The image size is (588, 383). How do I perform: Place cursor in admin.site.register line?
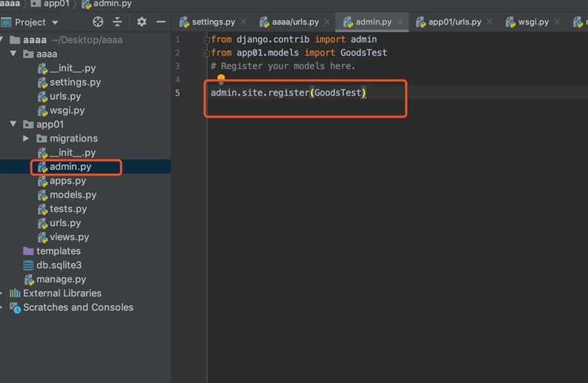288,93
